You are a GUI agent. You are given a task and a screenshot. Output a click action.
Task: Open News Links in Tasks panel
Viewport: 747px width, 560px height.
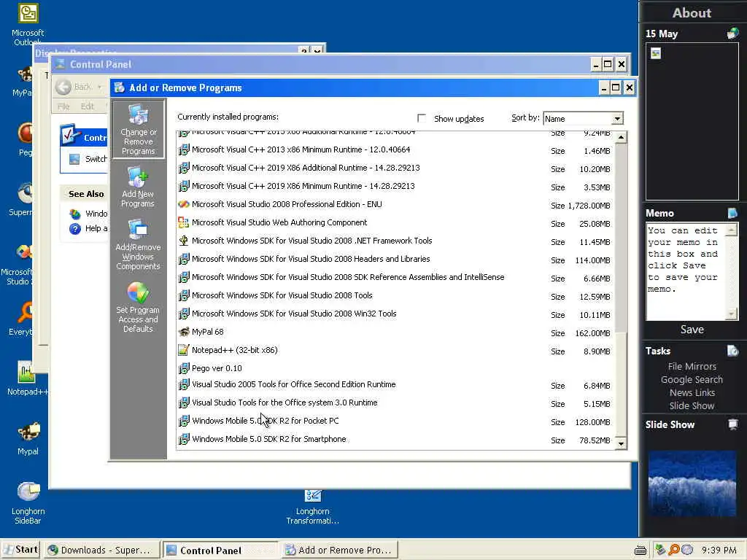[x=692, y=392]
